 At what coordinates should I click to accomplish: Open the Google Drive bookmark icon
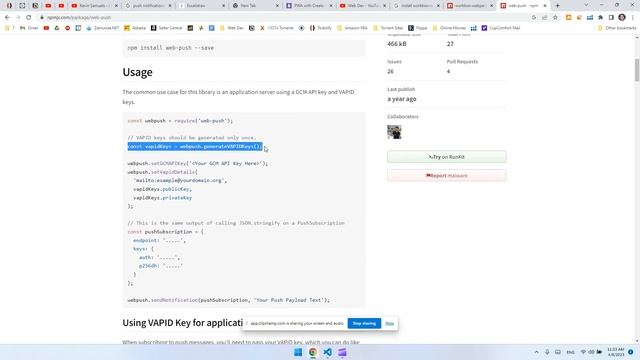click(57, 28)
